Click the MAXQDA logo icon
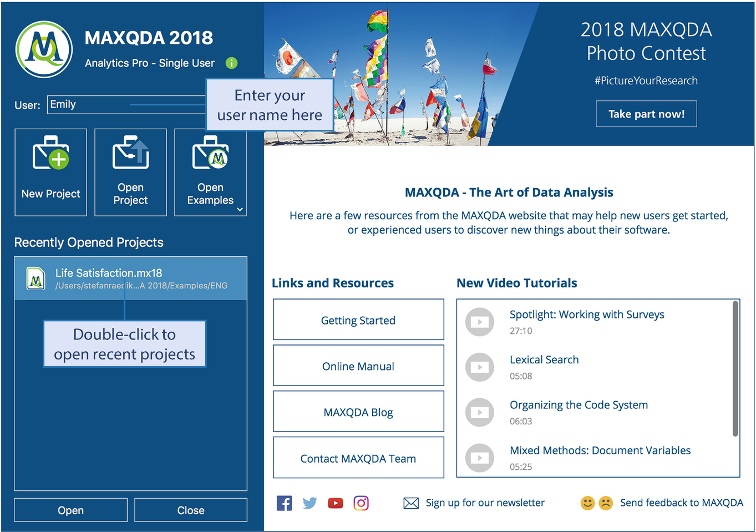This screenshot has height=532, width=756. 44,50
